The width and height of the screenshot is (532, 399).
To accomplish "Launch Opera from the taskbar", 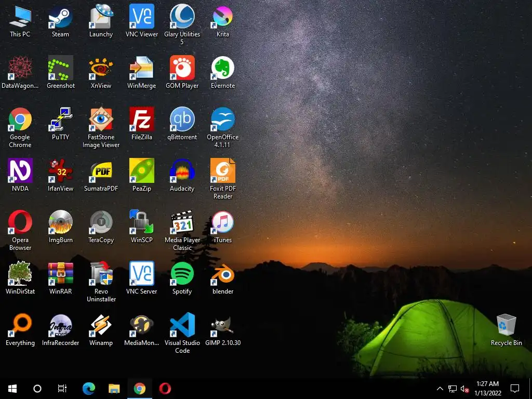I will tap(165, 389).
